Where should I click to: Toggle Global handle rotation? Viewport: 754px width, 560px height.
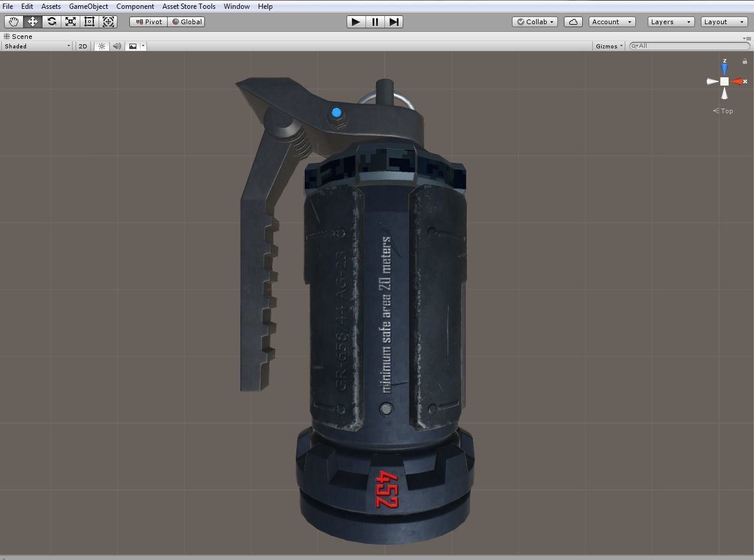pos(187,22)
